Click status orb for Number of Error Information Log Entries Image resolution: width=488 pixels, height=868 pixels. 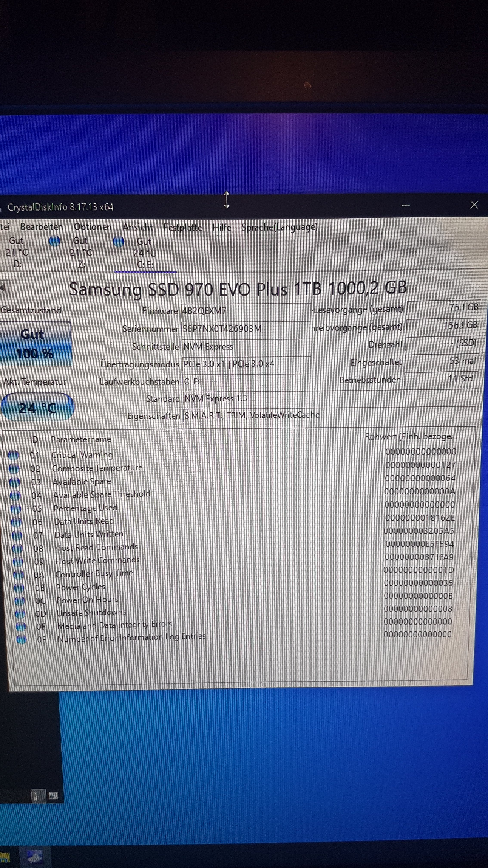(22, 639)
